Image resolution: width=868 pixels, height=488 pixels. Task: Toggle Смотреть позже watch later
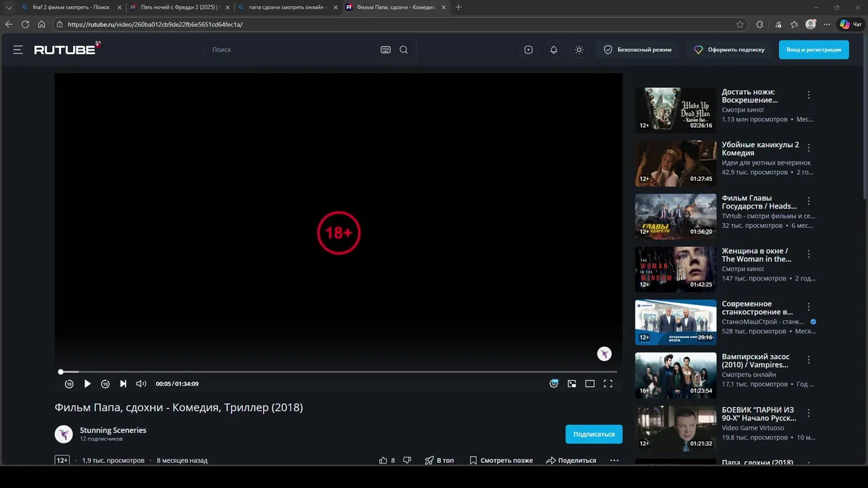(501, 460)
